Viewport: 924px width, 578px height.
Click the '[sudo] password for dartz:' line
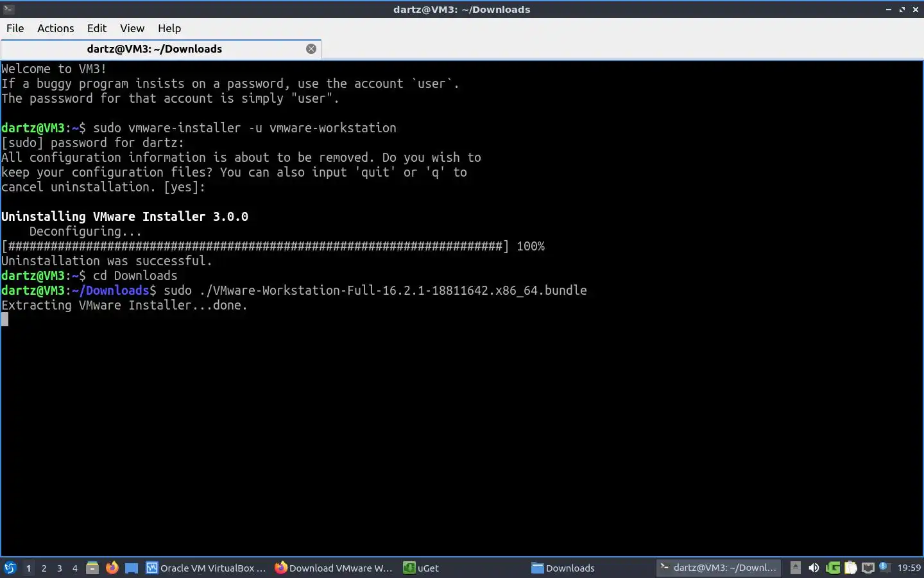[92, 143]
